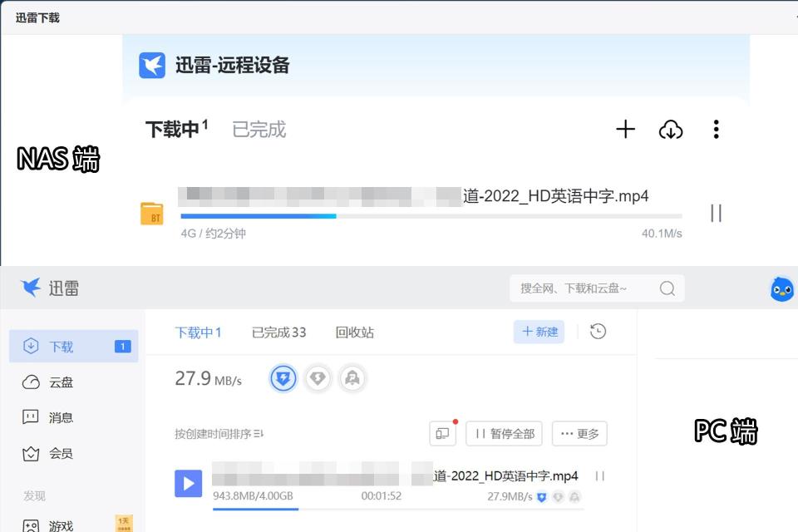This screenshot has height=532, width=798.
Task: Click the 暂停全部 button
Action: click(x=504, y=434)
